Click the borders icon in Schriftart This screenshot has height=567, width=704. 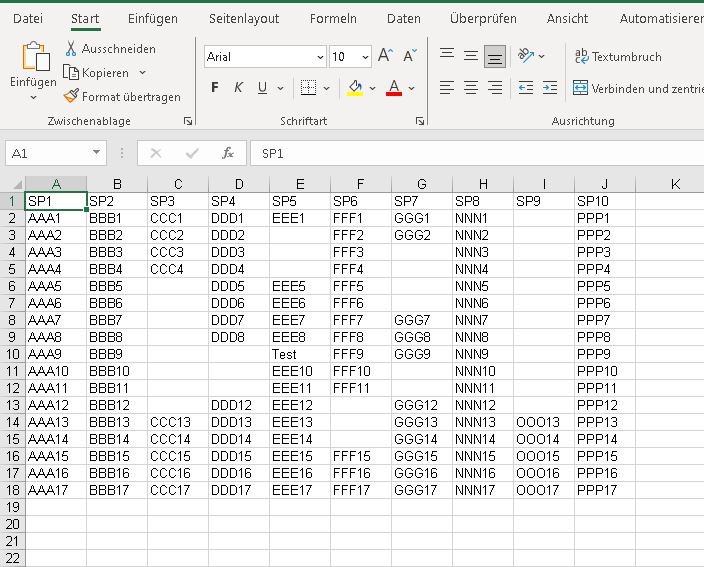(309, 88)
